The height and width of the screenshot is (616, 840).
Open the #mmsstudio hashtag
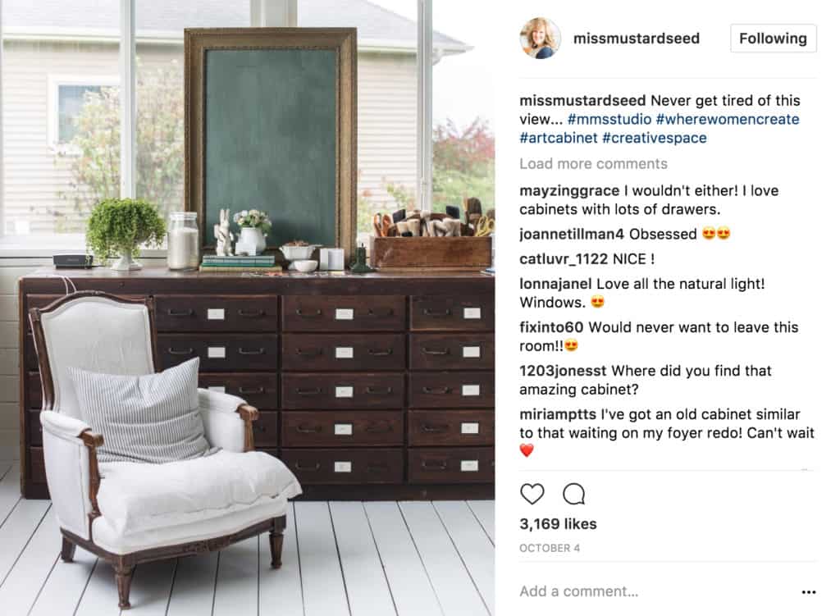point(609,119)
